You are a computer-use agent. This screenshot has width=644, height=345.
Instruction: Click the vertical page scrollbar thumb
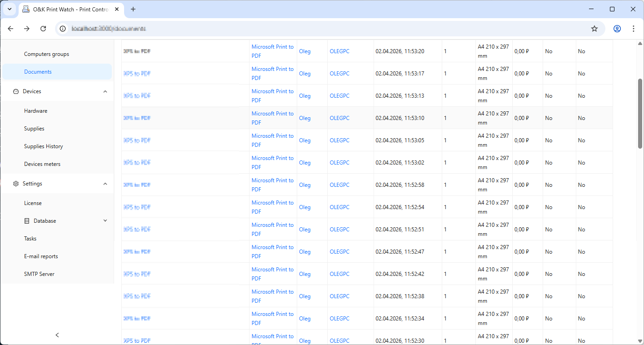(x=640, y=114)
